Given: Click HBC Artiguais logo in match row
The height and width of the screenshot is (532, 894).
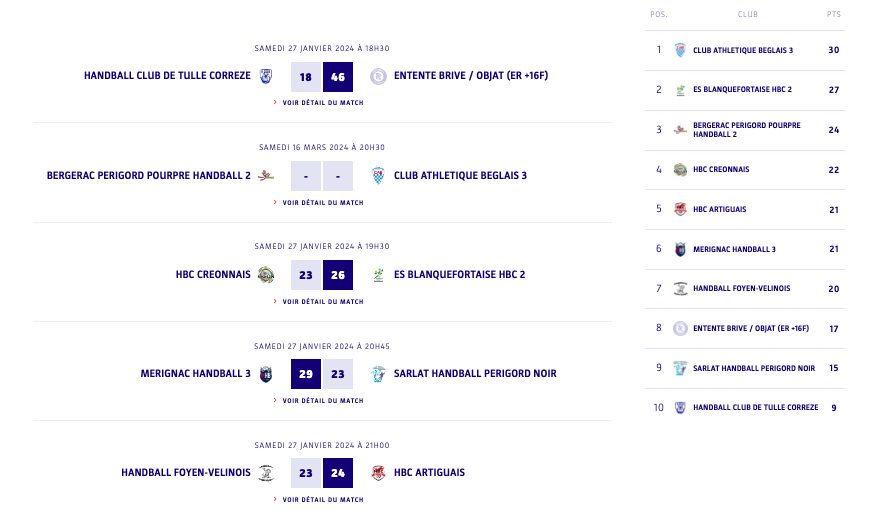Looking at the screenshot, I should 378,473.
